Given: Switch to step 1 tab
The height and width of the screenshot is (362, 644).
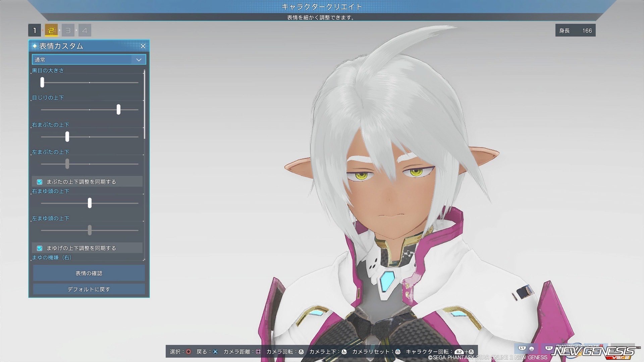Looking at the screenshot, I should click(34, 31).
